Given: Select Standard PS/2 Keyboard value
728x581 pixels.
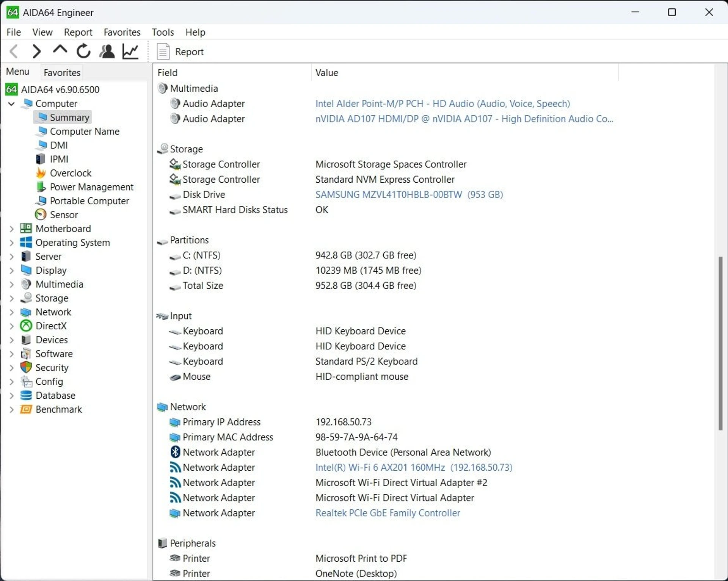Looking at the screenshot, I should click(x=366, y=362).
